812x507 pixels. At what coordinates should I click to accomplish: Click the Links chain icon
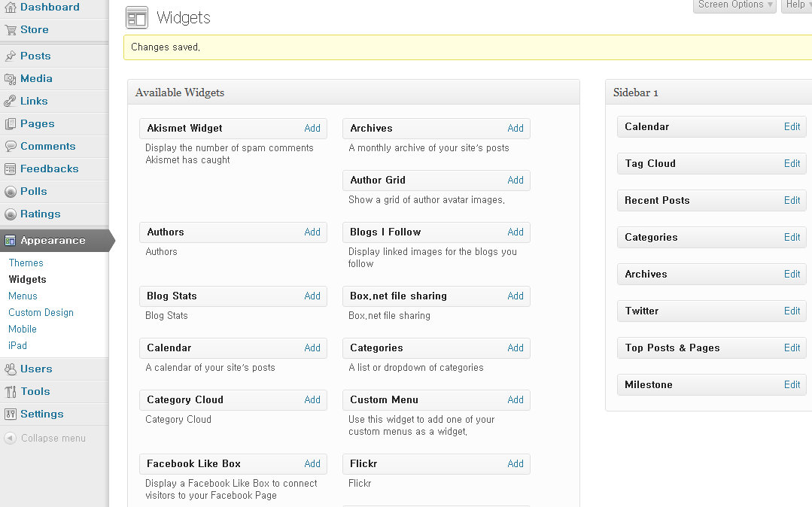tap(11, 102)
